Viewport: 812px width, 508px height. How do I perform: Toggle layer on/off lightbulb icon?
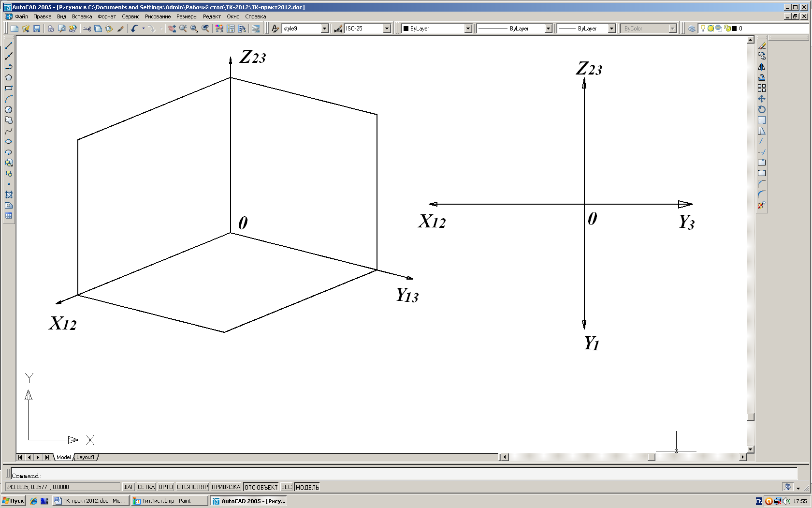[x=703, y=29]
